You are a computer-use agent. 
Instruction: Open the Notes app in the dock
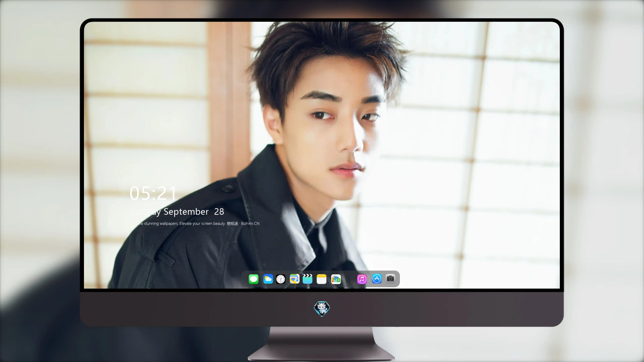click(321, 279)
